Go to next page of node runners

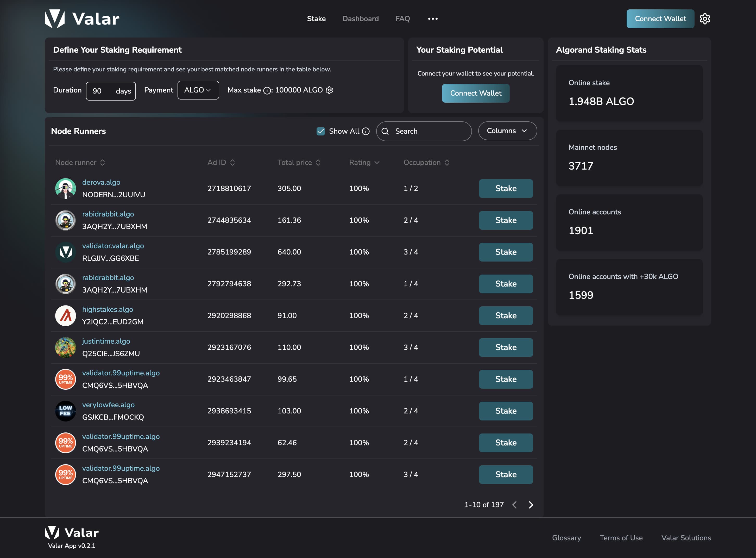click(531, 505)
